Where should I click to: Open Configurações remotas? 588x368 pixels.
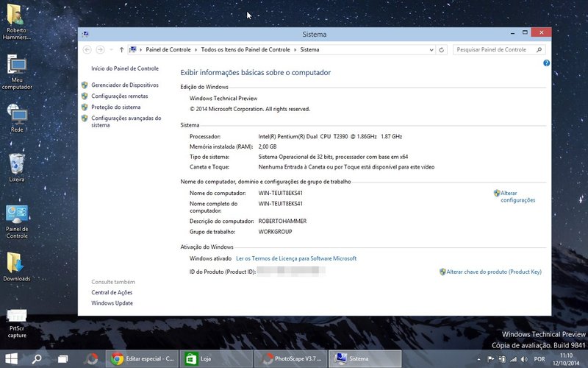click(x=120, y=96)
